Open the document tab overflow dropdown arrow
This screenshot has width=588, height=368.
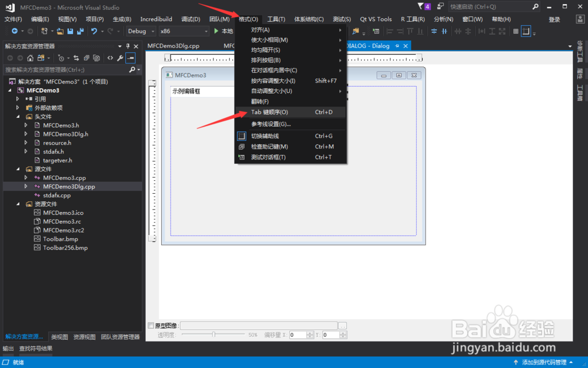pyautogui.click(x=570, y=46)
